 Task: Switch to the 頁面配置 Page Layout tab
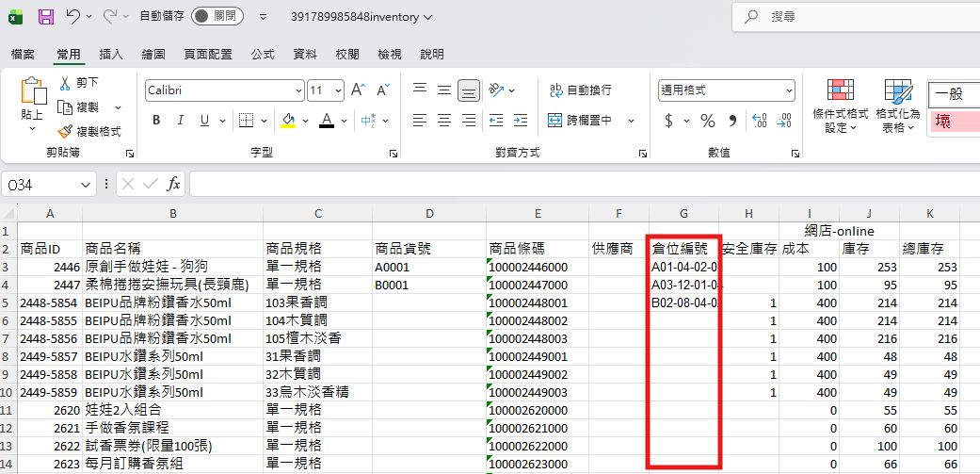pos(208,55)
